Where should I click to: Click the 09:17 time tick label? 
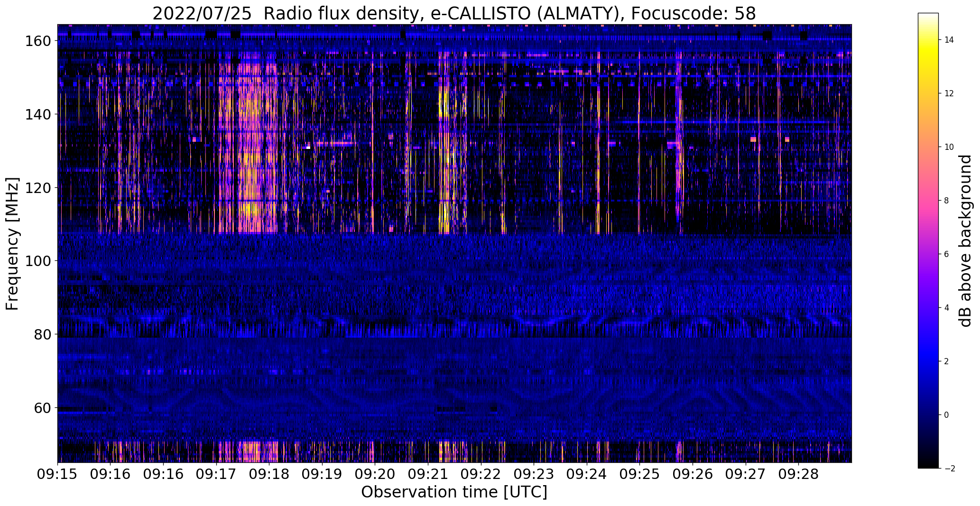click(x=216, y=474)
